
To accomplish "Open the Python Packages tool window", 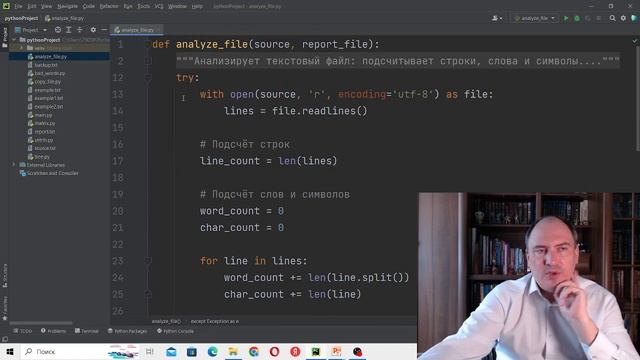I will [127, 331].
